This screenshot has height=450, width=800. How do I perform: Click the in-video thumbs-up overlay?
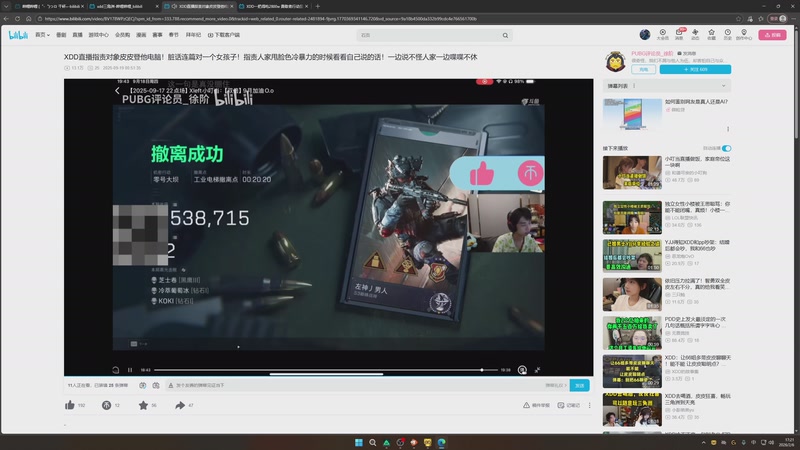pos(482,173)
